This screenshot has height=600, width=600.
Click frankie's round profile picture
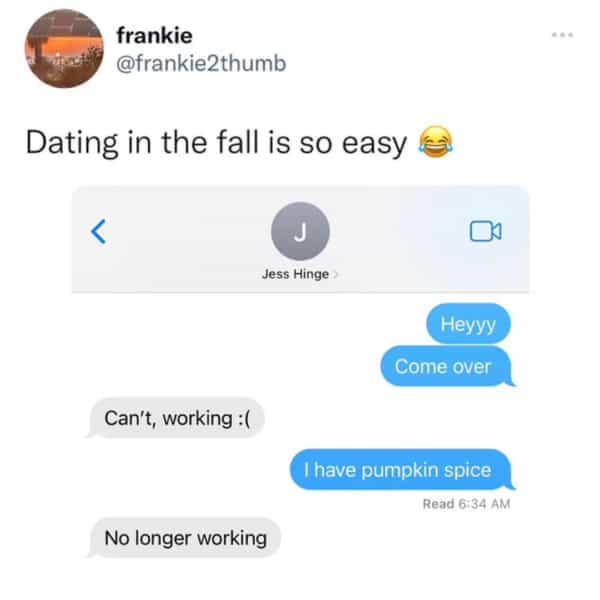(x=64, y=49)
